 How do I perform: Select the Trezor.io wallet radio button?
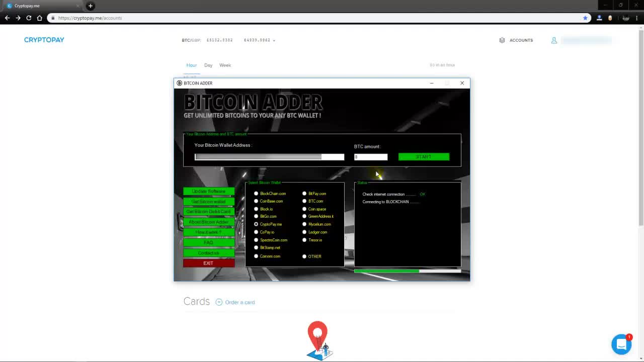(304, 240)
